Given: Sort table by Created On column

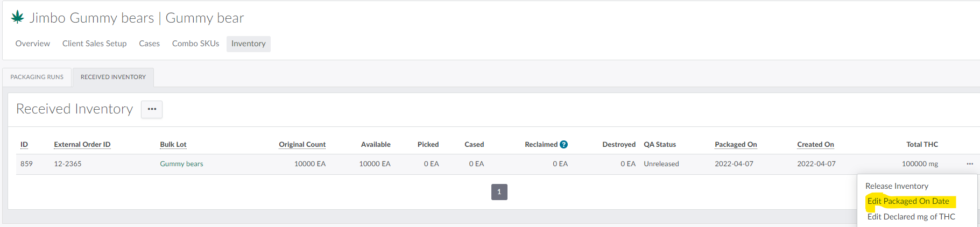Looking at the screenshot, I should coord(815,145).
